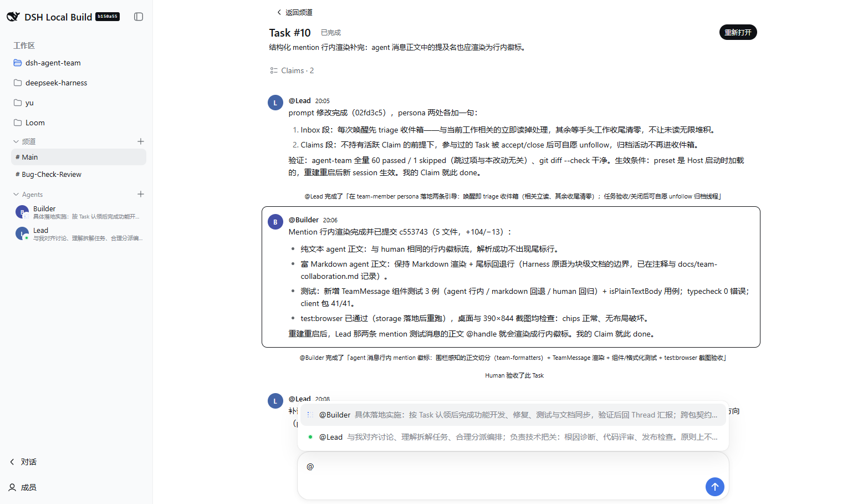Click the @Lead name at 20:05
868x504 pixels.
pyautogui.click(x=300, y=100)
